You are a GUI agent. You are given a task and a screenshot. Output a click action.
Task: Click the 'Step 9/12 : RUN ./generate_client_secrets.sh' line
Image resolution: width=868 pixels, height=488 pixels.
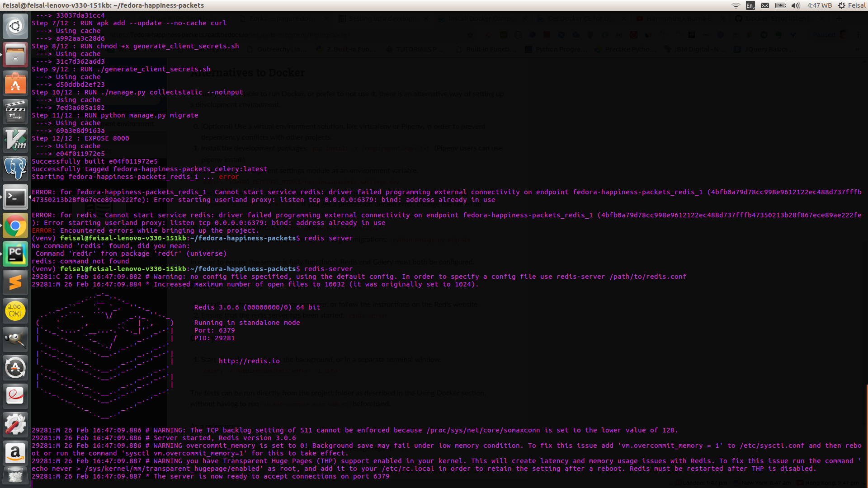pyautogui.click(x=121, y=69)
